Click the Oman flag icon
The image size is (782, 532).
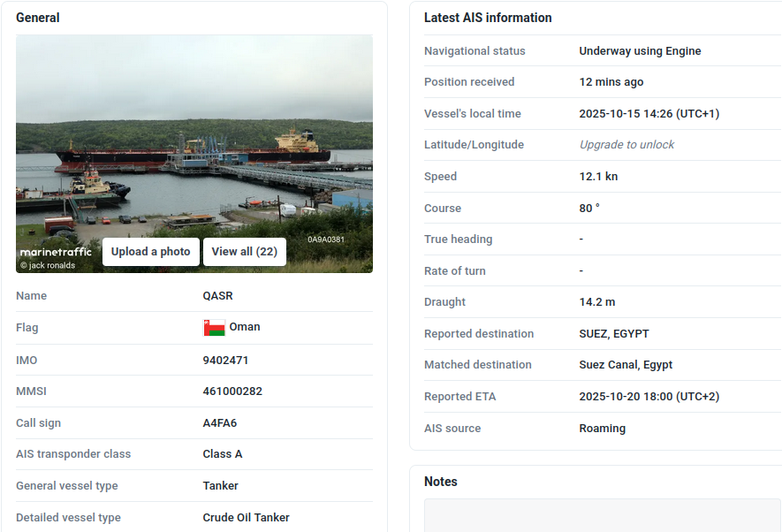coord(214,328)
